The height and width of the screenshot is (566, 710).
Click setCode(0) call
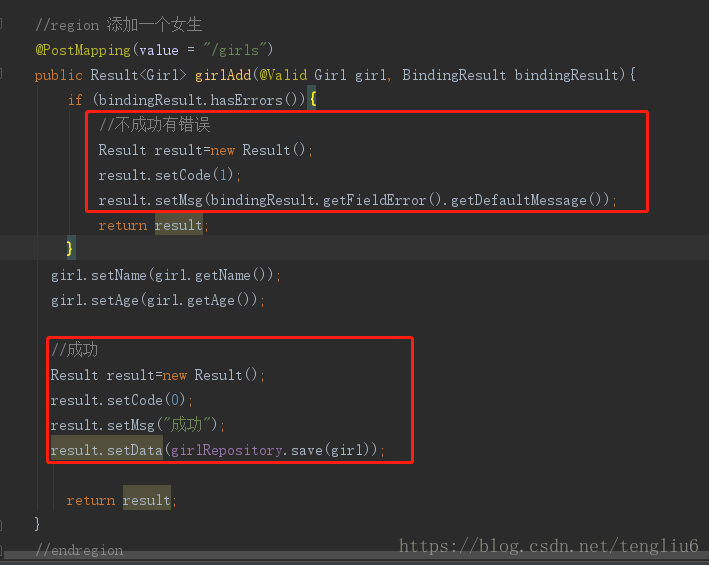click(x=146, y=400)
